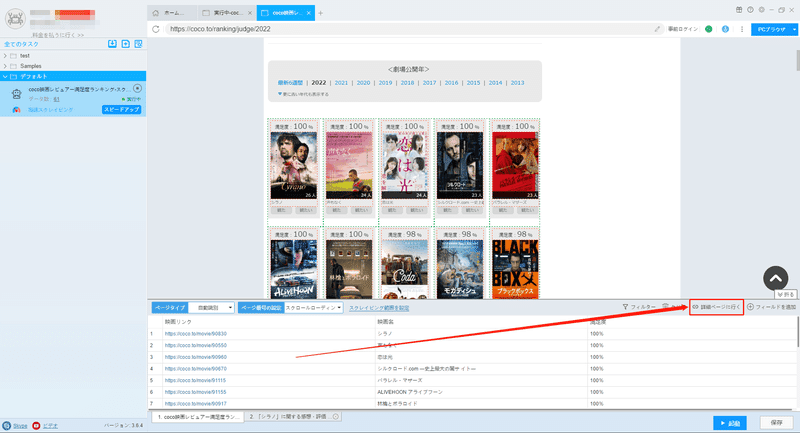This screenshot has width=800, height=433.
Task: Click the 起動 start button
Action: [x=730, y=423]
